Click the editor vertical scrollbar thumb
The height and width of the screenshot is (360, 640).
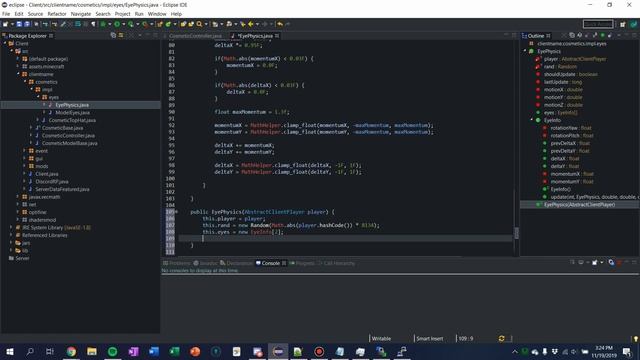tap(516, 233)
